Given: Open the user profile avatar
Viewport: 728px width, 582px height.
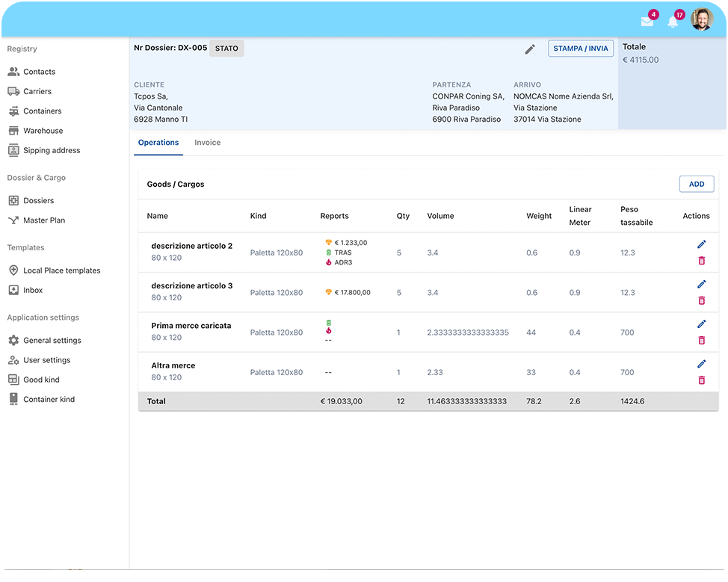Looking at the screenshot, I should tap(702, 19).
